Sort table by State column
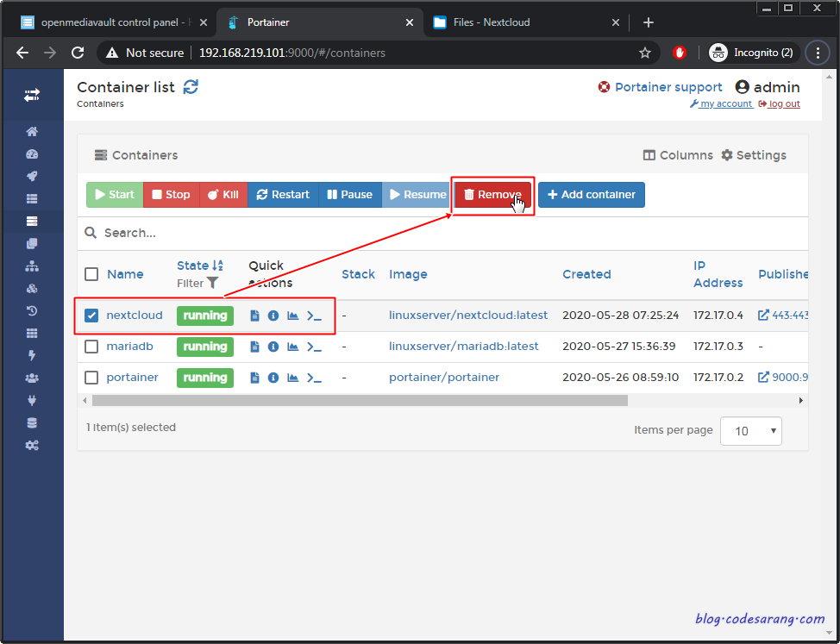Screen dimensions: 840x644 click(200, 266)
